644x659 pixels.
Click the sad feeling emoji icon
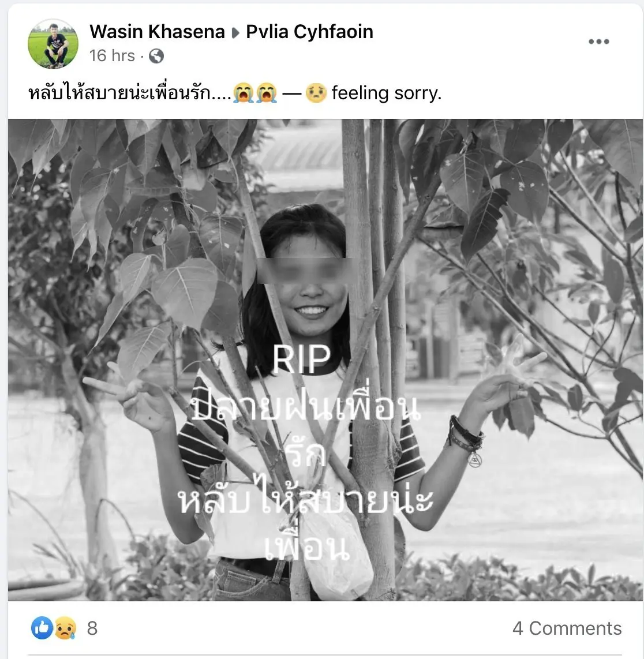coord(316,93)
